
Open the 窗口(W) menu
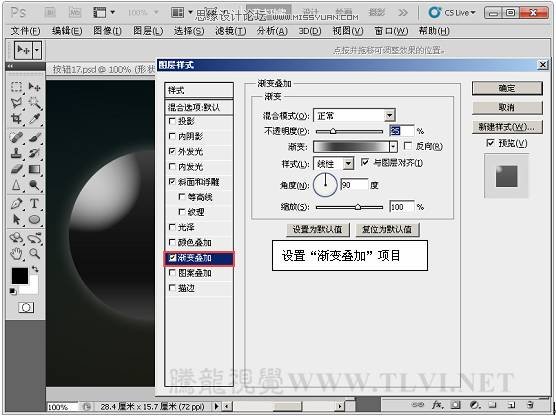[x=391, y=31]
